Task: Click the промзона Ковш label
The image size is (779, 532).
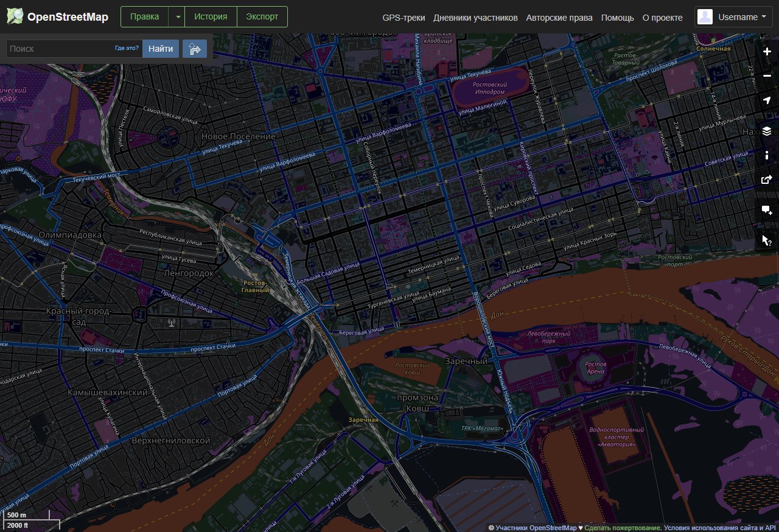Action: point(417,402)
